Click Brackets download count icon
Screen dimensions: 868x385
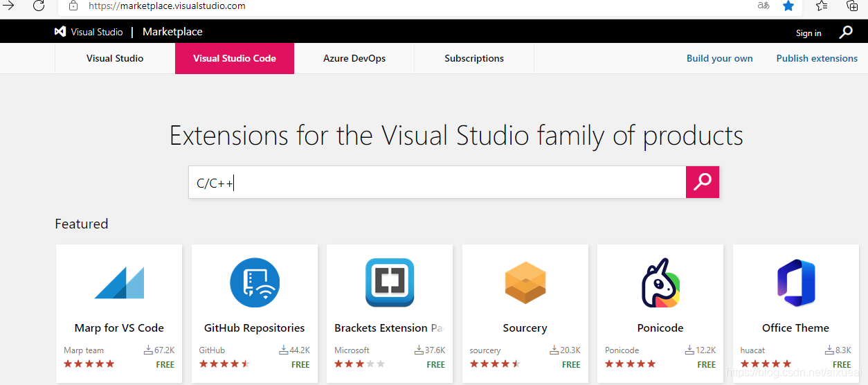click(419, 350)
